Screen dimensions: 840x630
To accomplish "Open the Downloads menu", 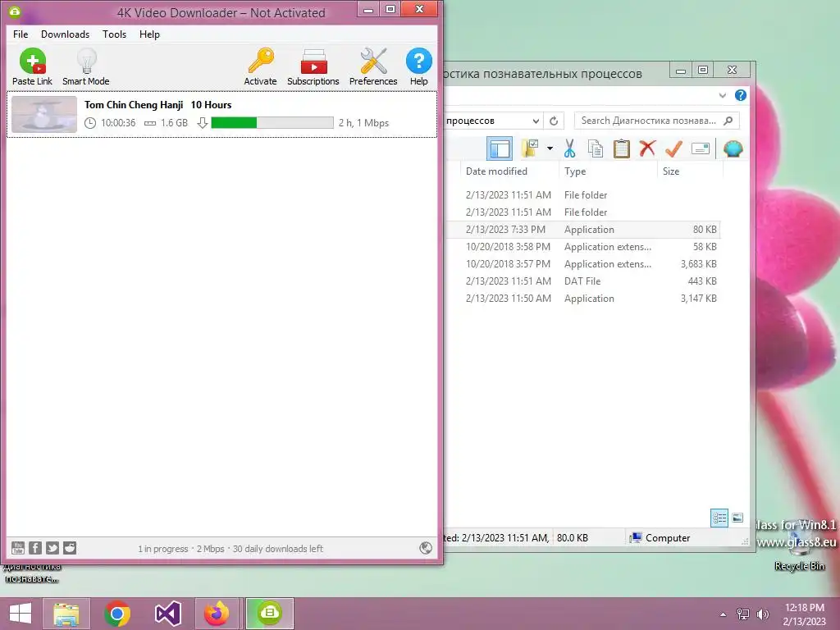I will [66, 34].
